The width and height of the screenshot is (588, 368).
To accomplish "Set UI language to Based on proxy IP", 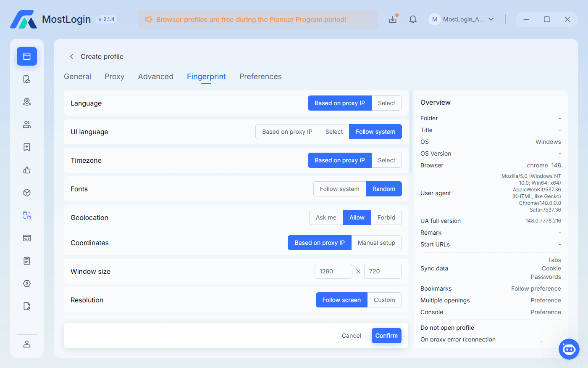I will (x=287, y=132).
